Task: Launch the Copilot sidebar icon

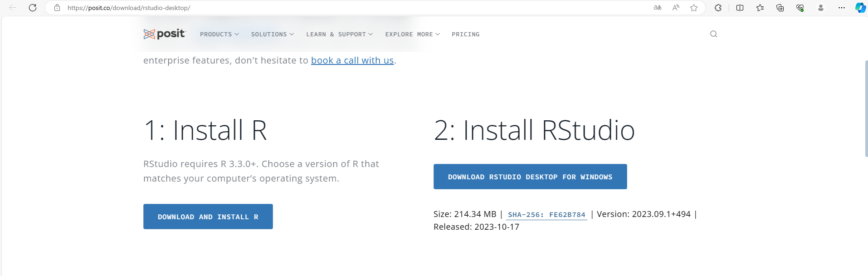Action: 860,8
